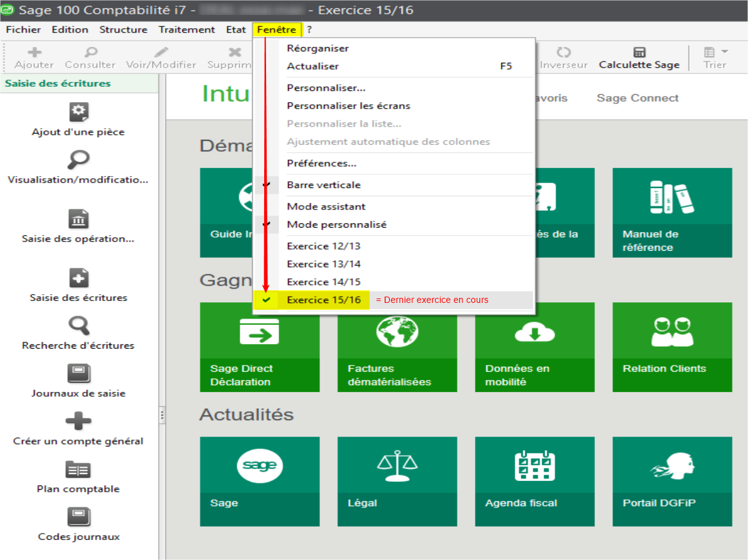Click the Sage Connect link

click(638, 98)
